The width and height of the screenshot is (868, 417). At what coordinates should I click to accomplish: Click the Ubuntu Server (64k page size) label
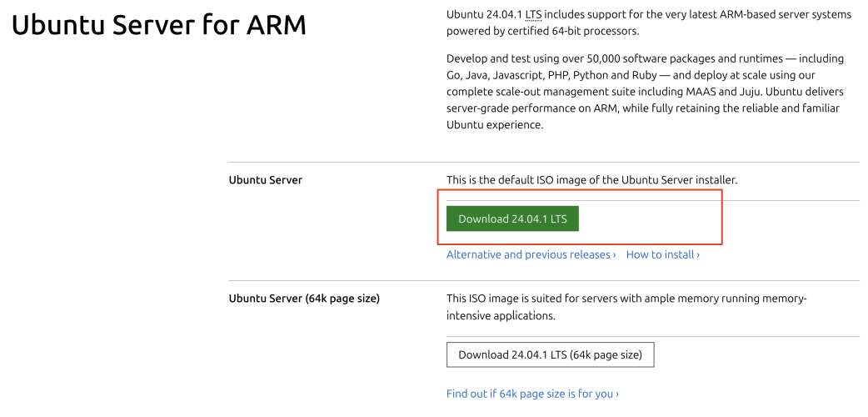(304, 299)
